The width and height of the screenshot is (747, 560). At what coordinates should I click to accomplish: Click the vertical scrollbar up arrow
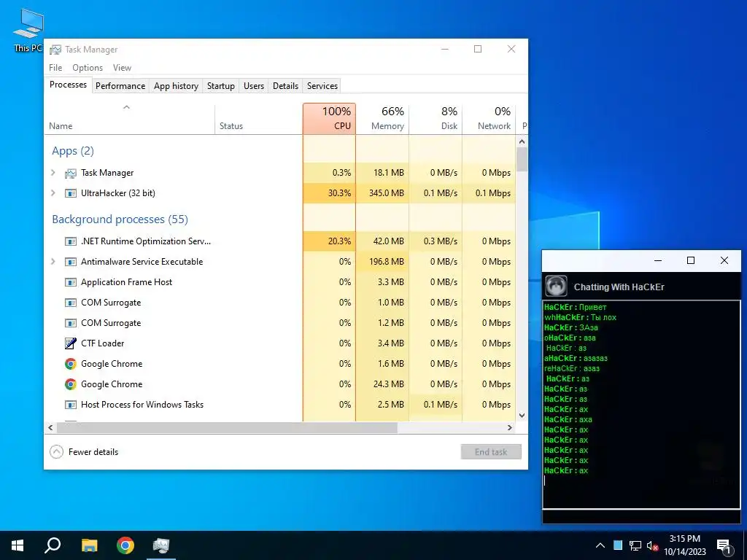pyautogui.click(x=522, y=141)
